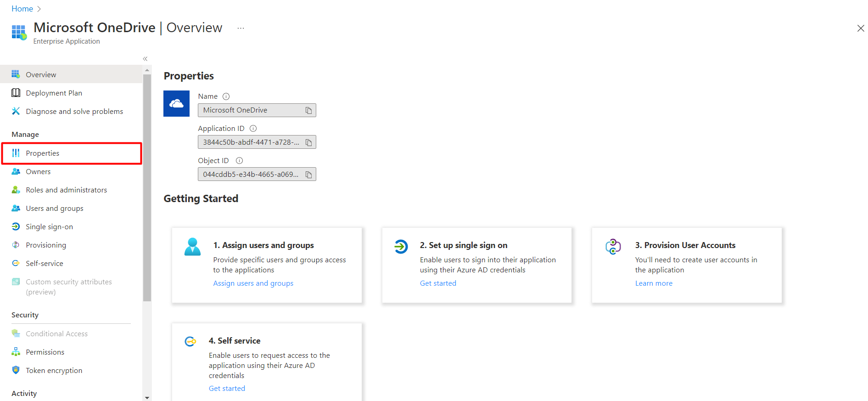
Task: Click the Name field Microsoft OneDrive
Action: 257,110
